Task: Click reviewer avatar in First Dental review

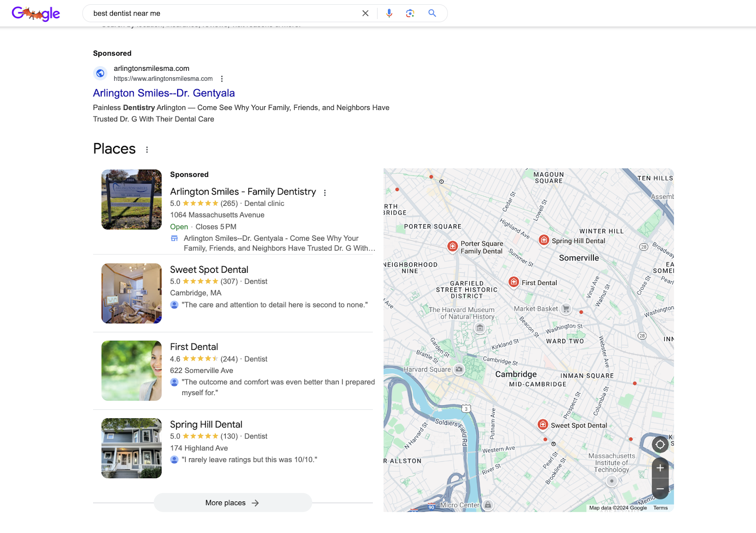Action: point(174,382)
